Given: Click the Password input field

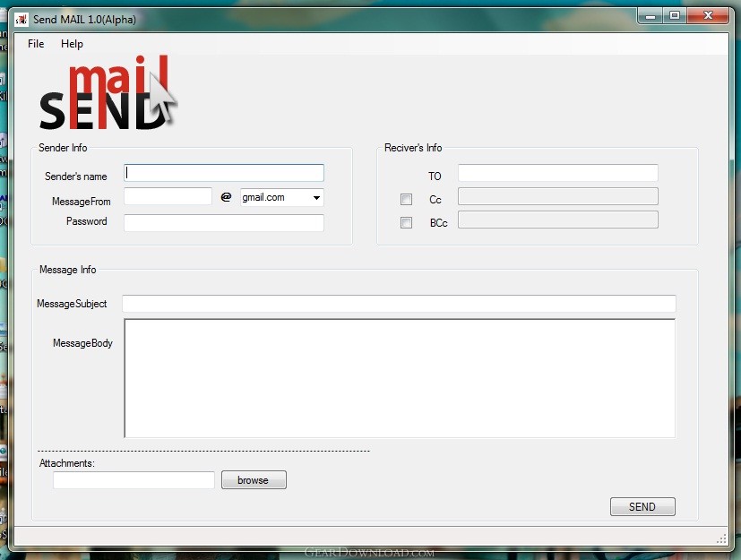Looking at the screenshot, I should click(224, 223).
